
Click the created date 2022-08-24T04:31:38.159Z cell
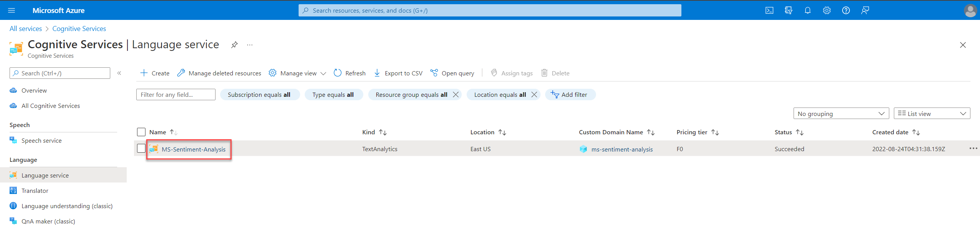click(x=908, y=149)
